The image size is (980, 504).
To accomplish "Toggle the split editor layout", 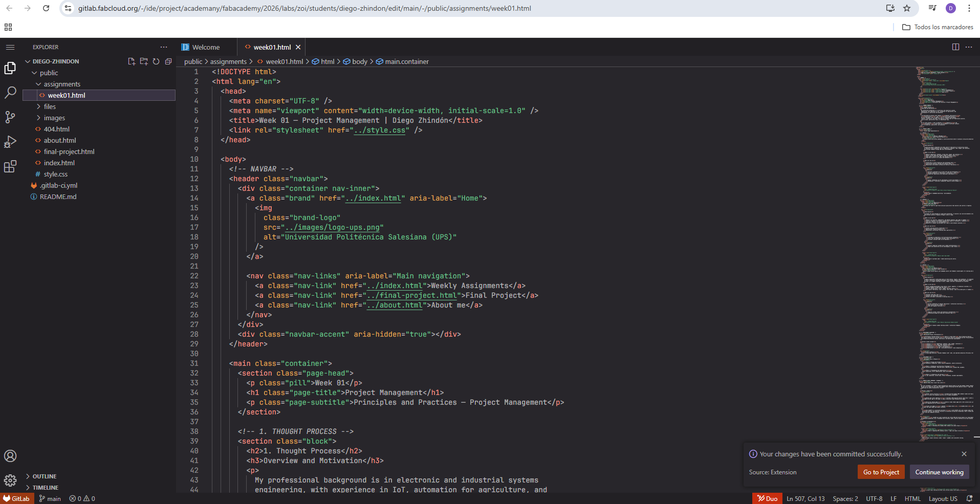I will pyautogui.click(x=955, y=47).
